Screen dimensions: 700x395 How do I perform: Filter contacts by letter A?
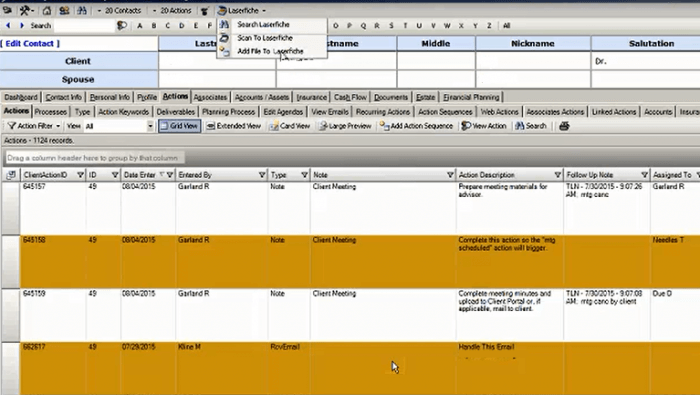pyautogui.click(x=140, y=26)
